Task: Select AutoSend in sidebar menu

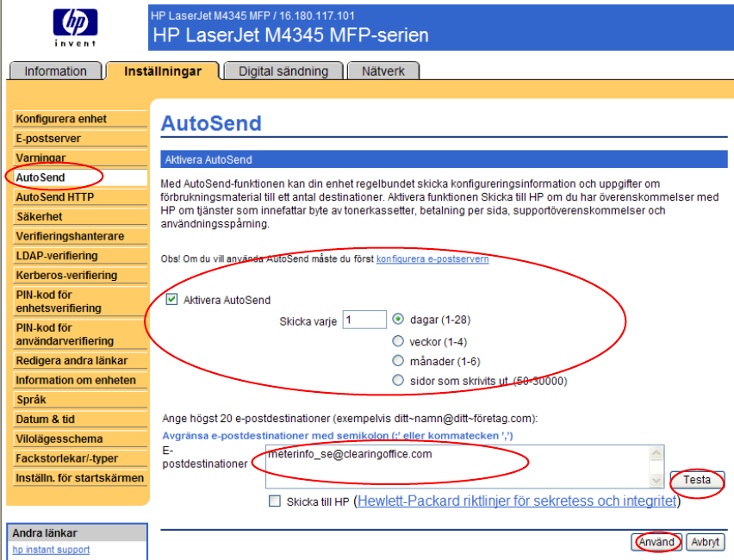Action: pos(80,177)
